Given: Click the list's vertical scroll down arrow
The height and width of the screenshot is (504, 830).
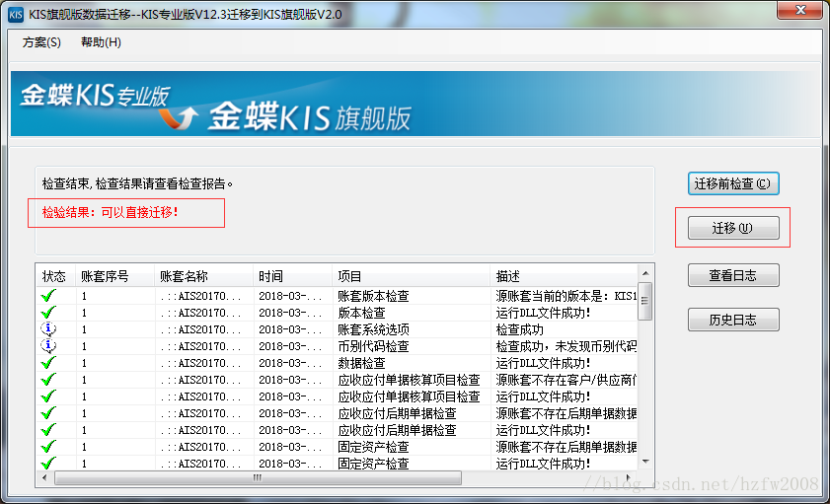Looking at the screenshot, I should [645, 462].
